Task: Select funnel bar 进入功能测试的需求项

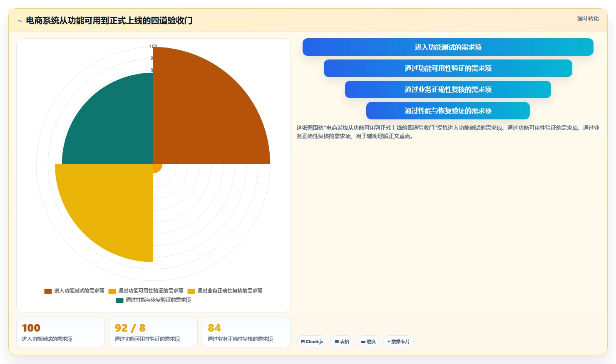Action: (448, 47)
